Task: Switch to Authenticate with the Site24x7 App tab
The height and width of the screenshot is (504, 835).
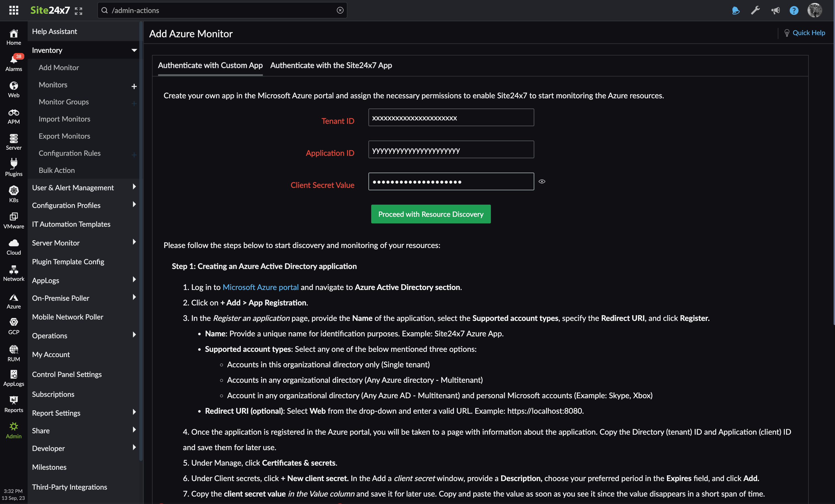Action: (x=331, y=65)
